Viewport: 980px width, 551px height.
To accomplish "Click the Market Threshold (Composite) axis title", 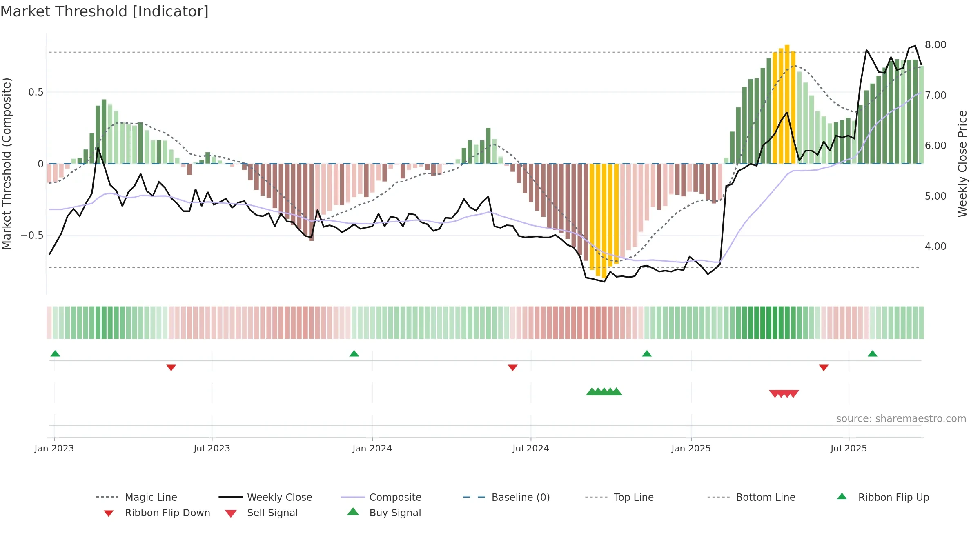I will (x=7, y=163).
